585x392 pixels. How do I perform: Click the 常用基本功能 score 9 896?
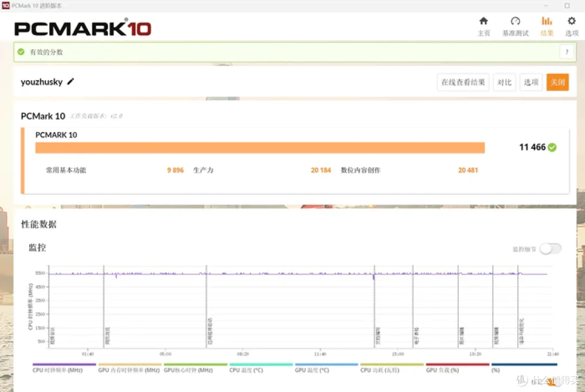(x=175, y=170)
